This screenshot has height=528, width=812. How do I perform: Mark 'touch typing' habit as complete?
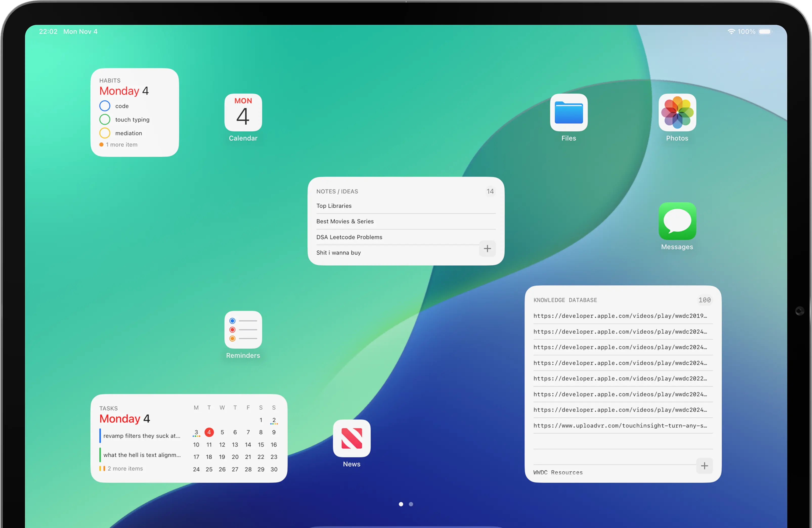(105, 119)
